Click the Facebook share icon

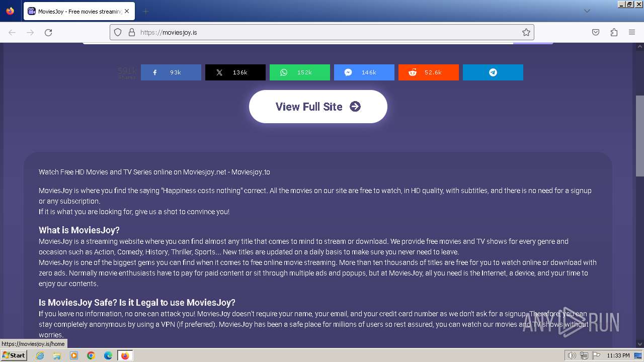click(x=155, y=72)
